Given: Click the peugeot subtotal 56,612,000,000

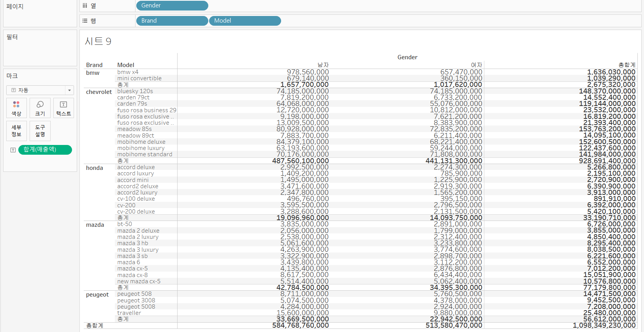Looking at the screenshot, I should click(609, 319).
